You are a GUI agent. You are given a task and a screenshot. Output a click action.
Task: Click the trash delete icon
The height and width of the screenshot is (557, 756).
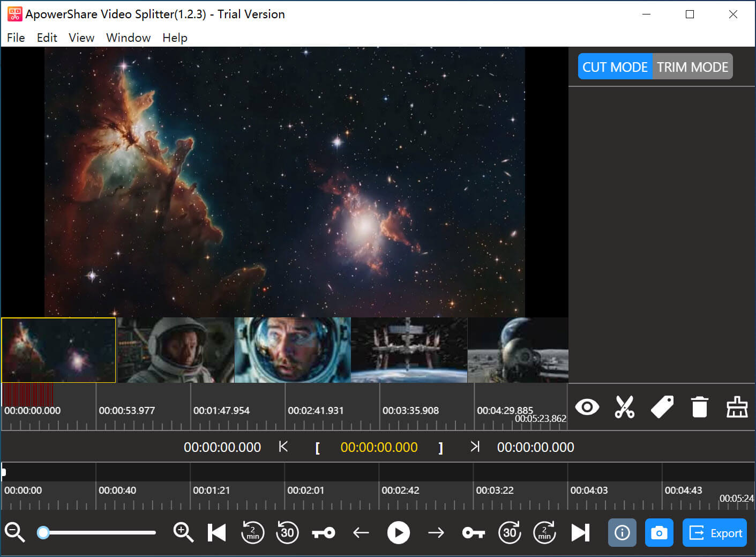point(699,407)
